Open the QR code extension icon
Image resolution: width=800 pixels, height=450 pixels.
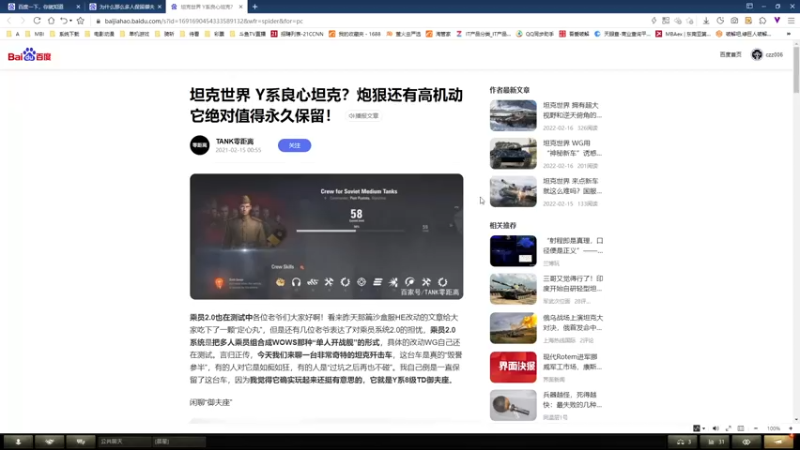pyautogui.click(x=666, y=21)
